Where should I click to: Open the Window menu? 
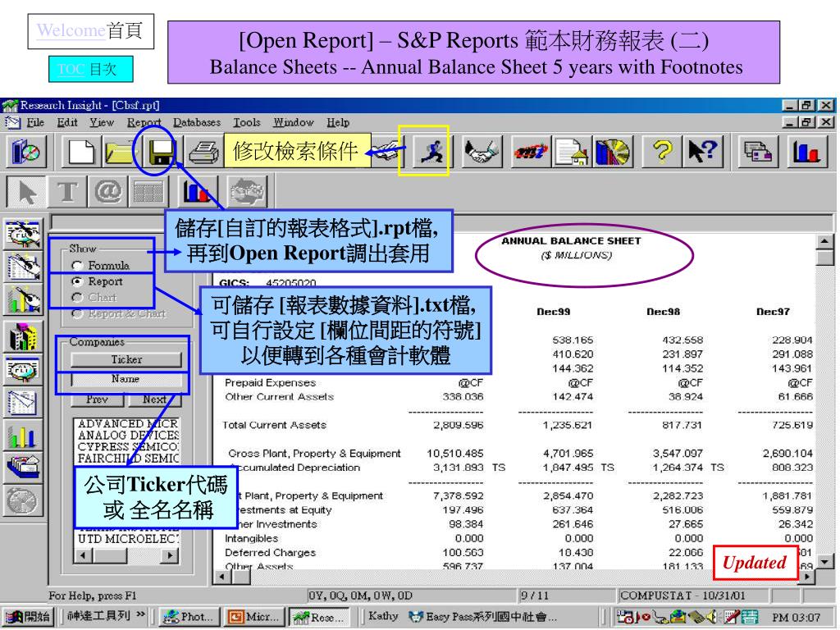(294, 123)
